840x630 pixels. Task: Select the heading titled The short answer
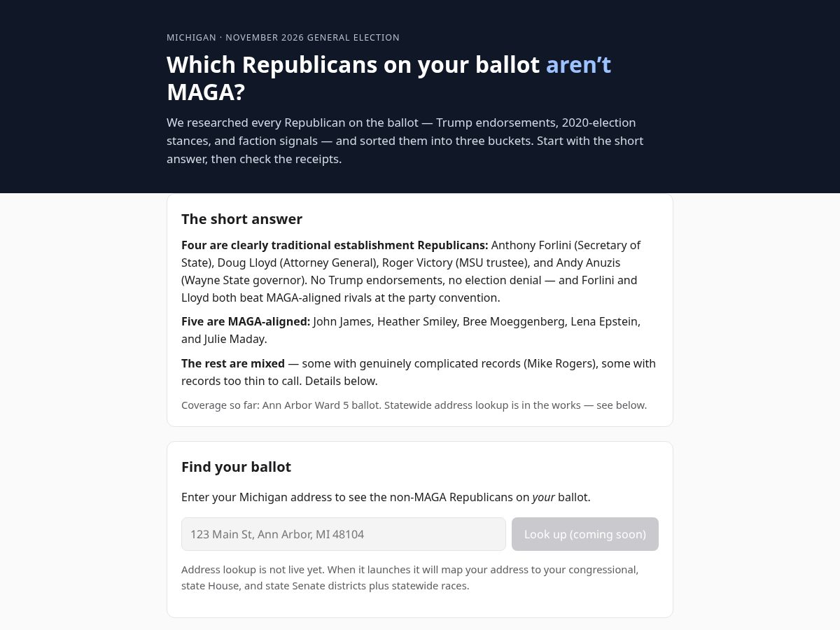(241, 219)
